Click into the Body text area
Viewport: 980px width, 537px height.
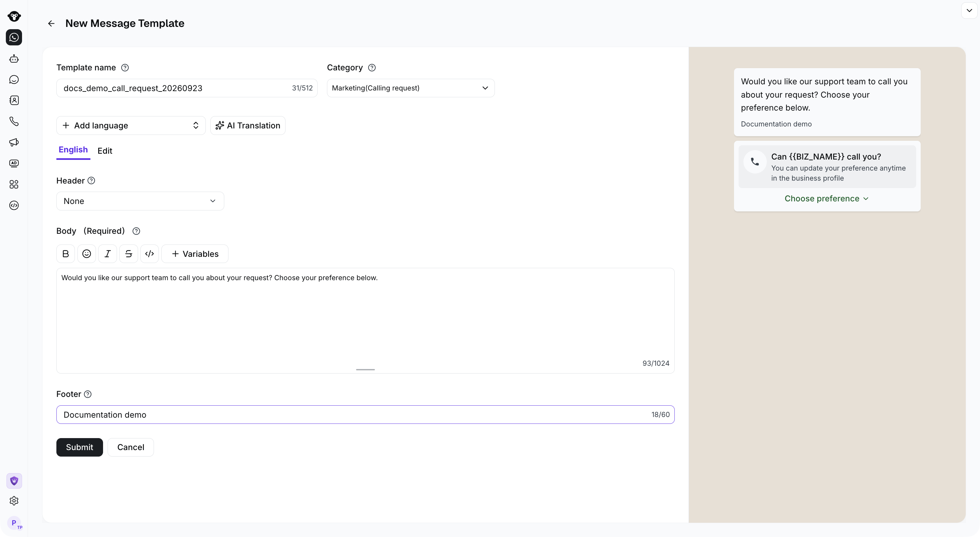pyautogui.click(x=365, y=320)
